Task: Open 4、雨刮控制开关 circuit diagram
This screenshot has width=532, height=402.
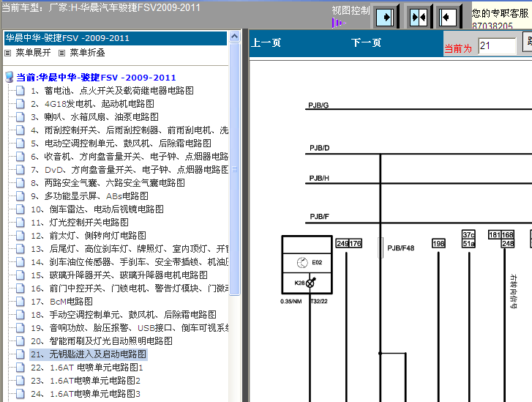Action: point(130,130)
